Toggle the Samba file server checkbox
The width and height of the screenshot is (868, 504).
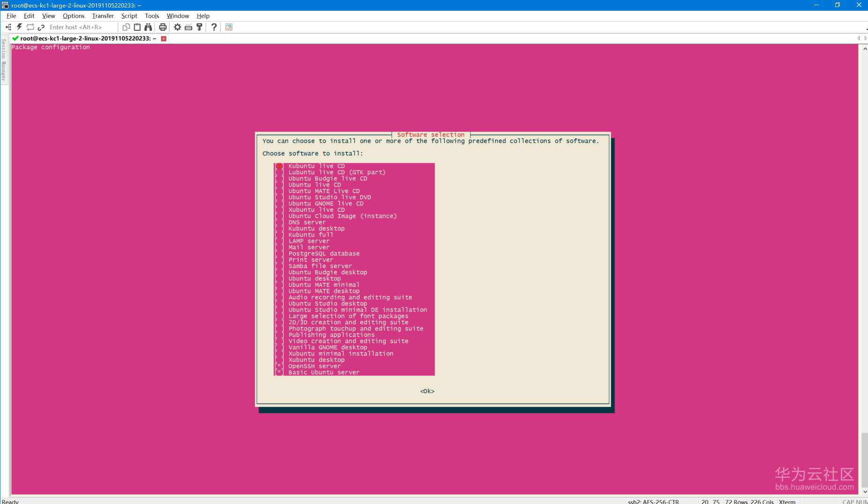279,266
